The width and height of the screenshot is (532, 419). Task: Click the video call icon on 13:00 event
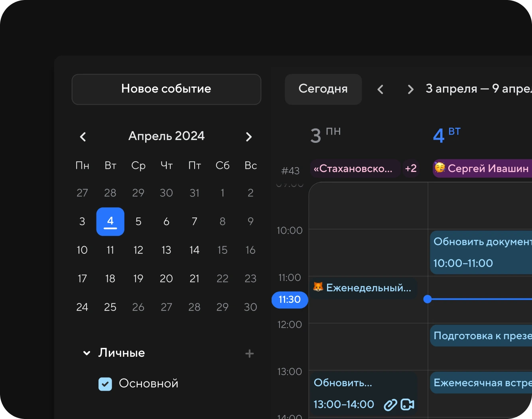tap(407, 405)
